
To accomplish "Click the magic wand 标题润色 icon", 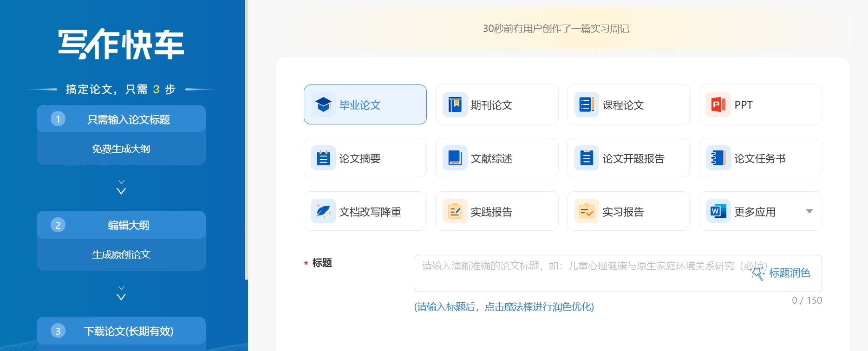I will pos(757,273).
